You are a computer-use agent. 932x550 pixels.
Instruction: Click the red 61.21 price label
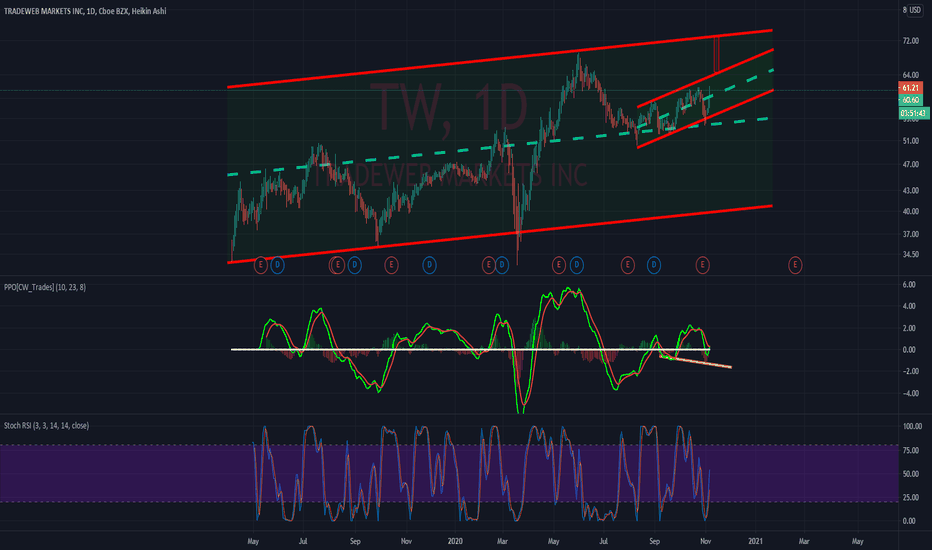coord(910,88)
